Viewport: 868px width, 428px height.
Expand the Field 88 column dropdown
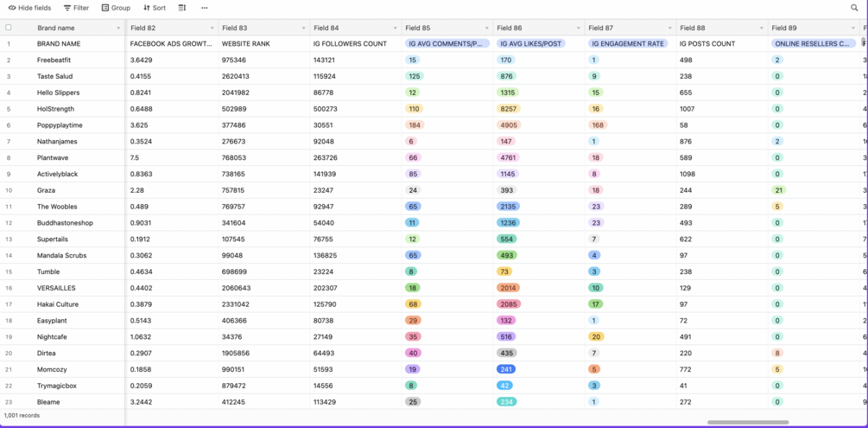[762, 28]
